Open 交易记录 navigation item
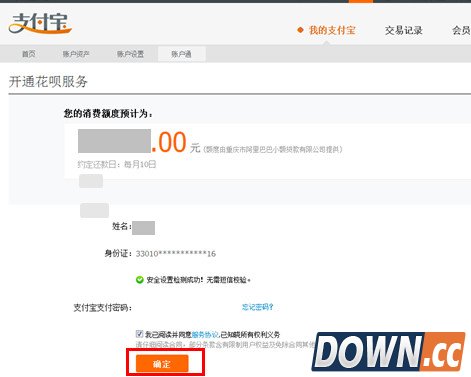 tap(403, 30)
